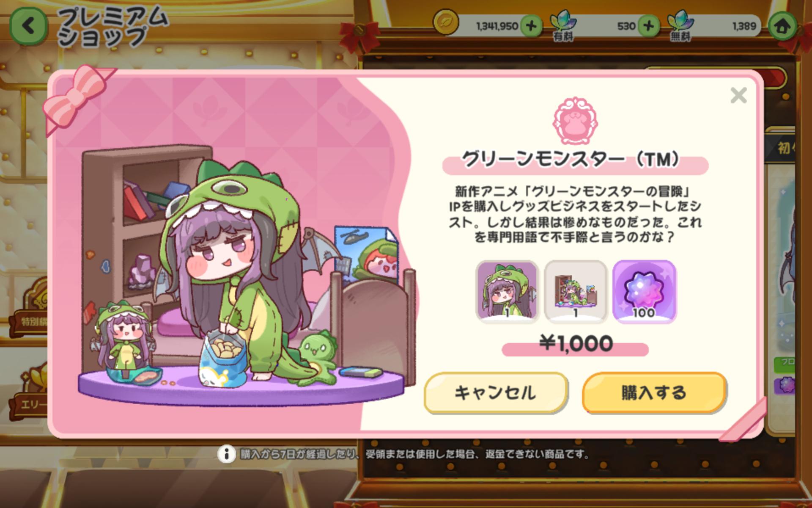Tap the paid crystal (有料) icon
The height and width of the screenshot is (508, 812).
tap(563, 25)
